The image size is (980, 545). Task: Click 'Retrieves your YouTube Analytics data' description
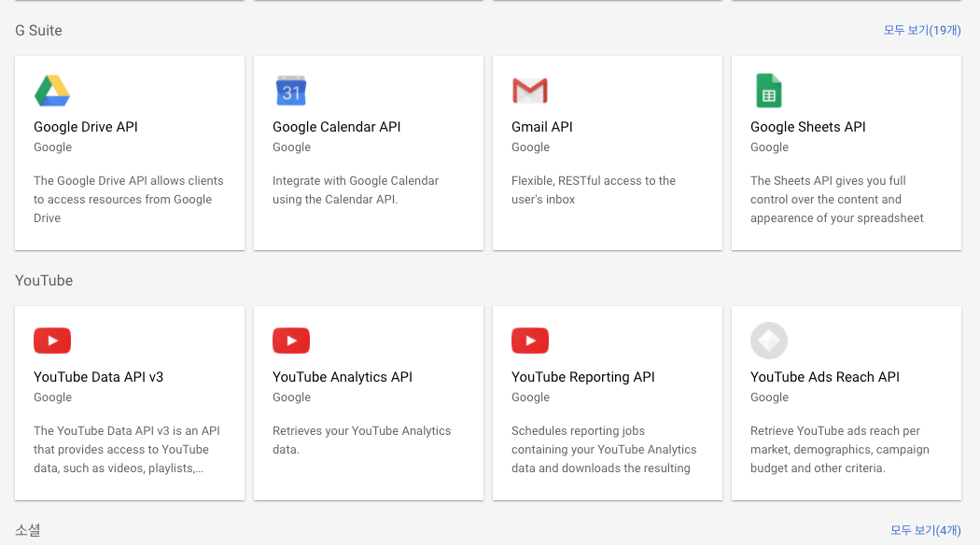click(361, 440)
